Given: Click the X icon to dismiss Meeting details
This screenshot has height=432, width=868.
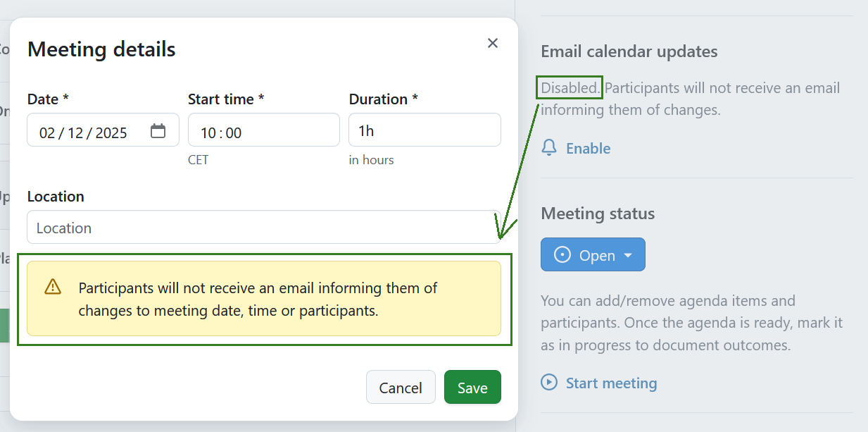Looking at the screenshot, I should 492,43.
